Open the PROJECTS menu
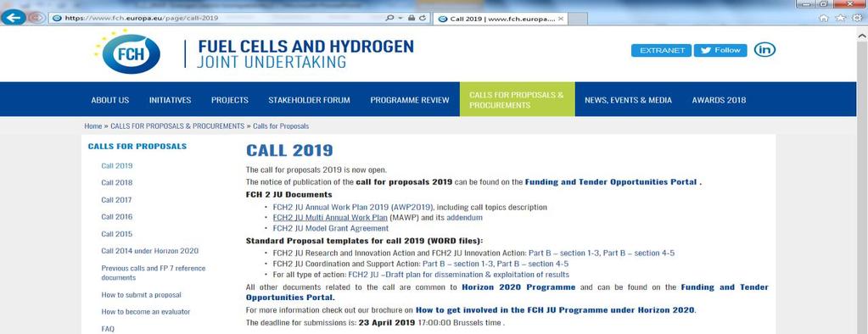This screenshot has width=868, height=334. tap(230, 100)
